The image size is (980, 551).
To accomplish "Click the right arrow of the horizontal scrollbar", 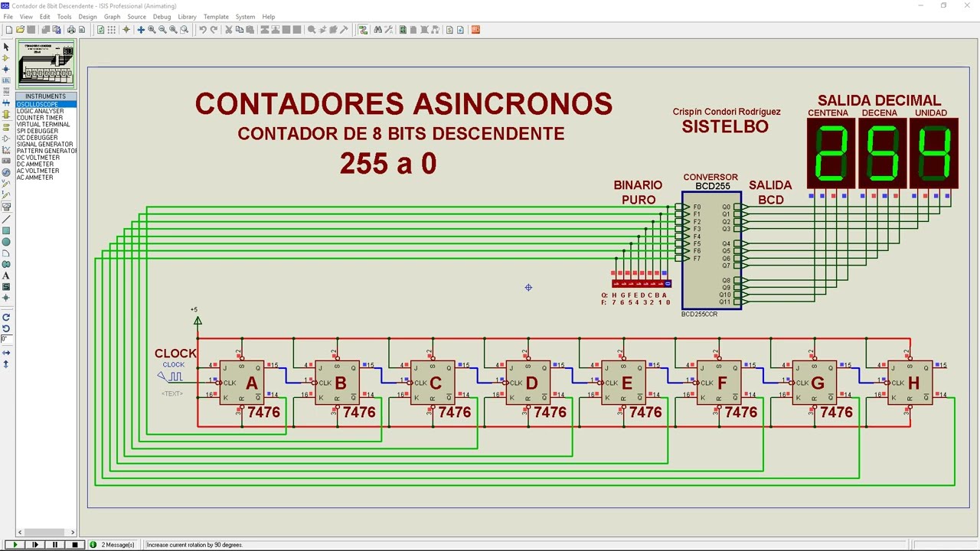I will pyautogui.click(x=73, y=532).
